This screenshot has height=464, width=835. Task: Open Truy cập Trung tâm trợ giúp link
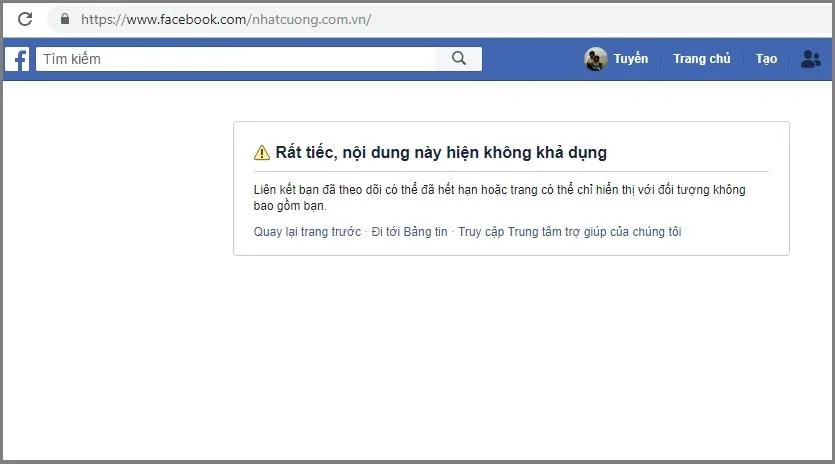(569, 232)
